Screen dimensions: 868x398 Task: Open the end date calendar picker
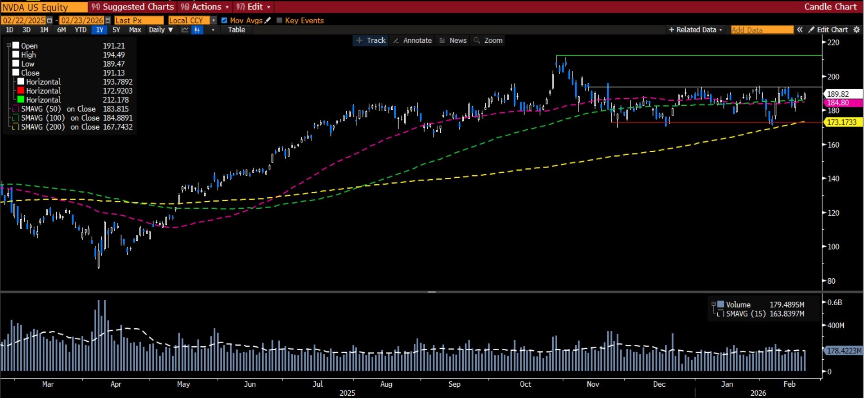tap(108, 21)
